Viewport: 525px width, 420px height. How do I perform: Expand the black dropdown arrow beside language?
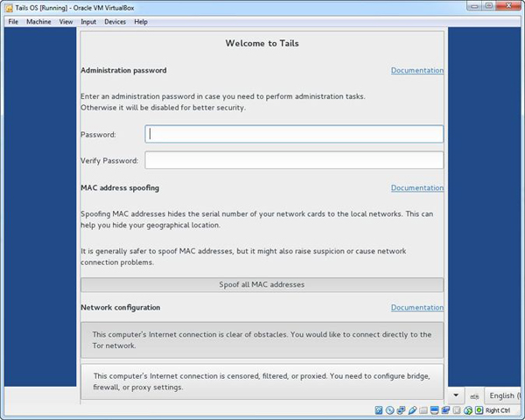(456, 395)
